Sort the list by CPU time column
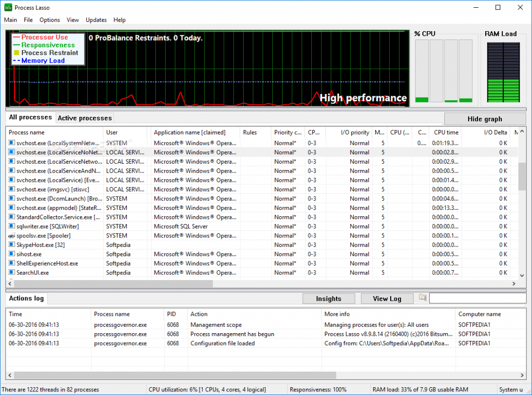Image resolution: width=532 pixels, height=395 pixels. (446, 133)
